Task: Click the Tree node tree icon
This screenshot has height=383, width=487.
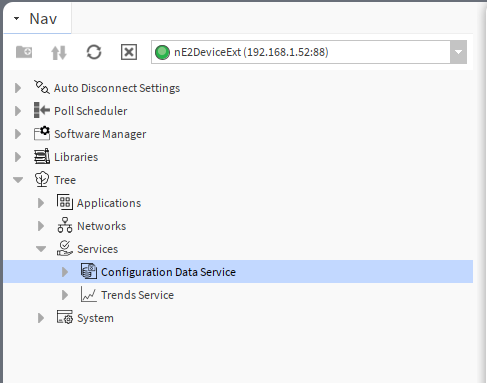Action: point(42,179)
